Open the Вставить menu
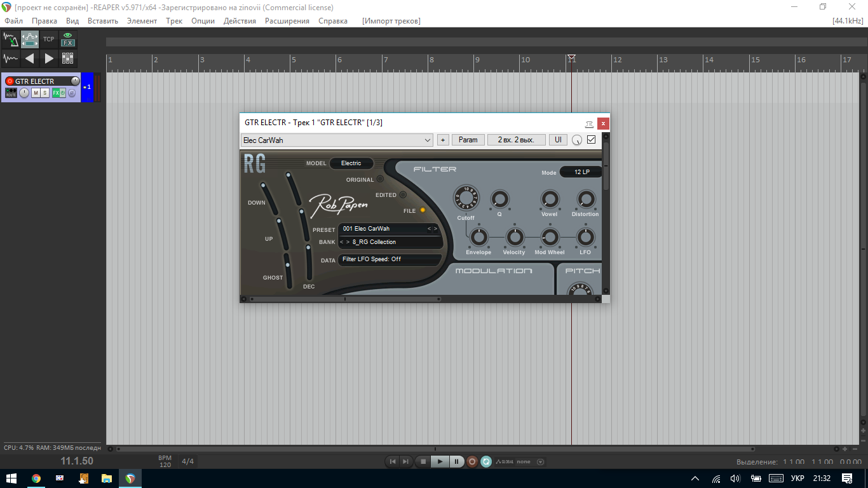The height and width of the screenshot is (488, 868). pyautogui.click(x=103, y=21)
